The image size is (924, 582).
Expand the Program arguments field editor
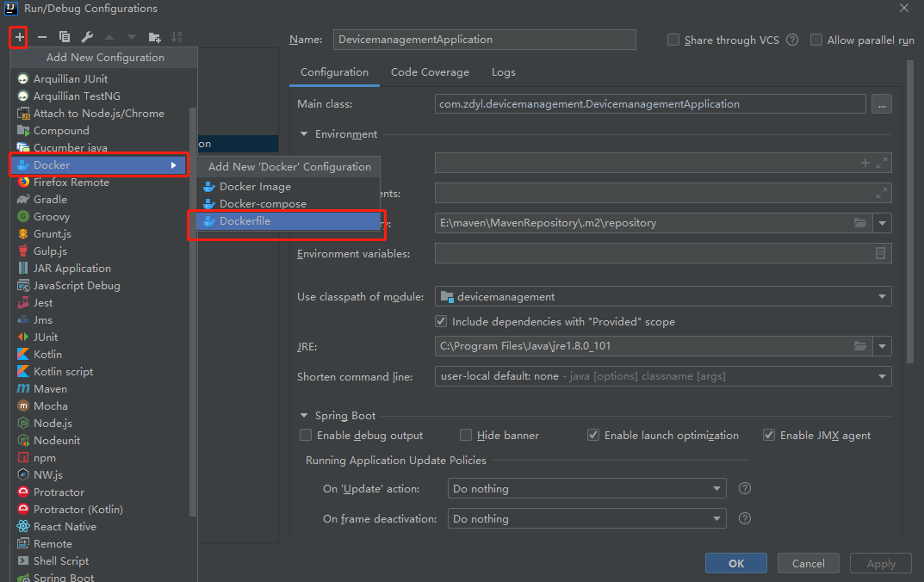click(x=882, y=193)
